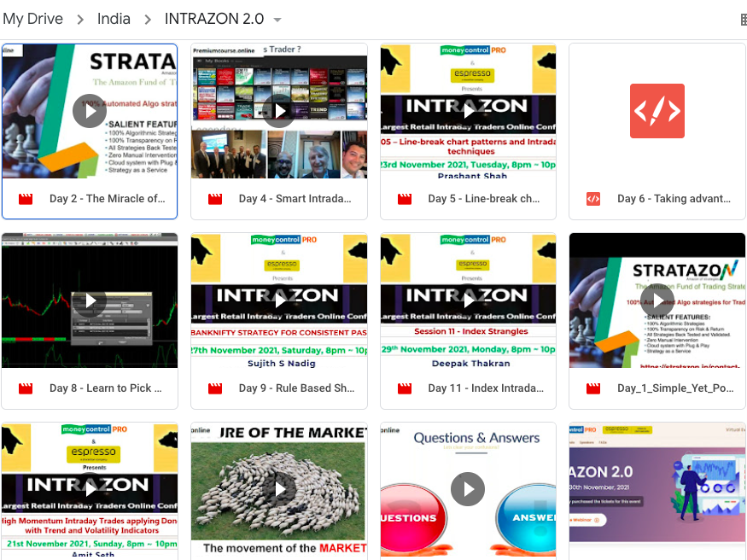The width and height of the screenshot is (747, 560).
Task: Click video file icon beside Day 9
Action: pos(215,388)
